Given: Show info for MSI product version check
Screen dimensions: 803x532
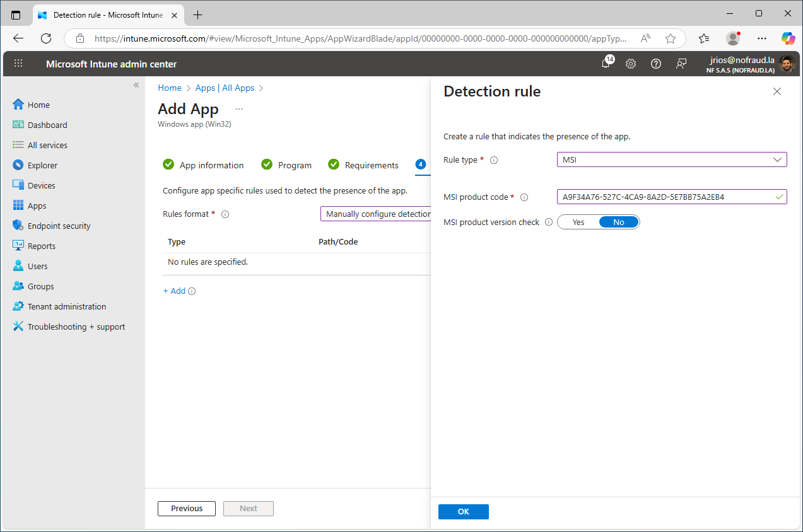Looking at the screenshot, I should [549, 222].
